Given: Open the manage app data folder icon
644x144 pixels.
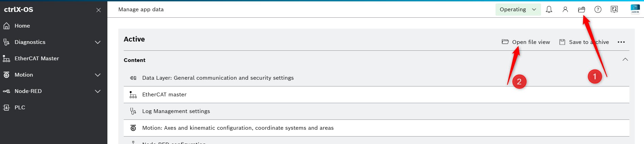Looking at the screenshot, I should pos(581,10).
